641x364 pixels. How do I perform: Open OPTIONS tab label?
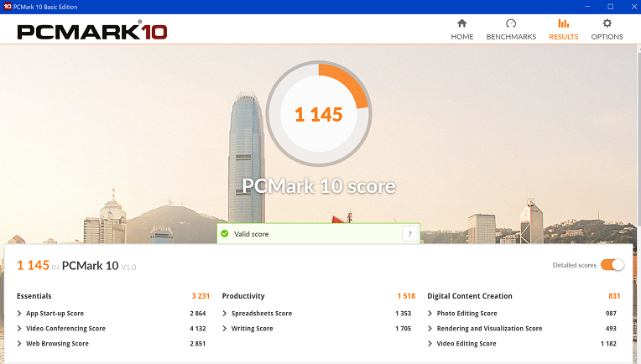point(607,37)
